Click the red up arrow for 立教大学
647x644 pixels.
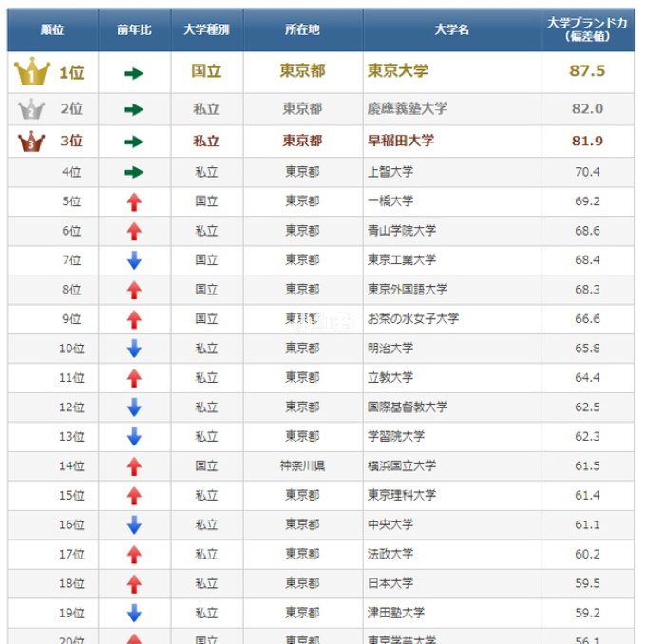click(134, 378)
